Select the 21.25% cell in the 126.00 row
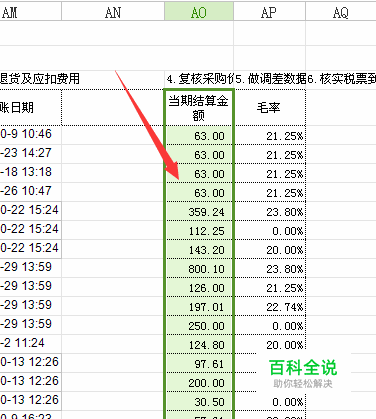 click(270, 288)
